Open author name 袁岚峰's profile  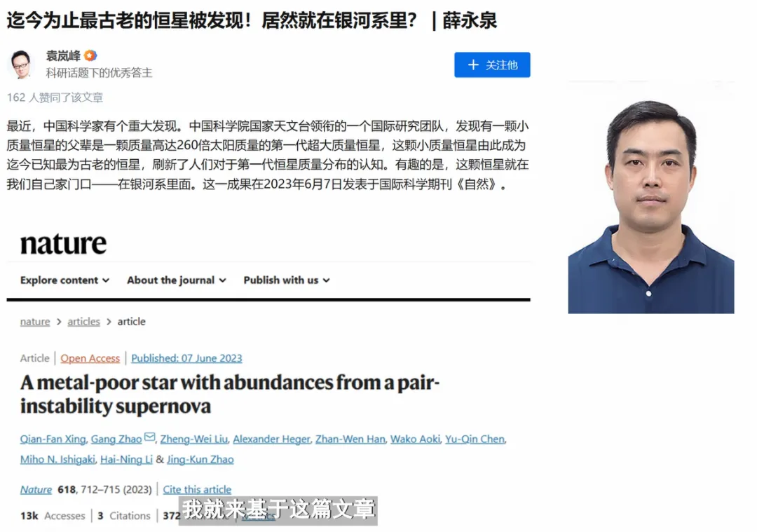pyautogui.click(x=63, y=56)
